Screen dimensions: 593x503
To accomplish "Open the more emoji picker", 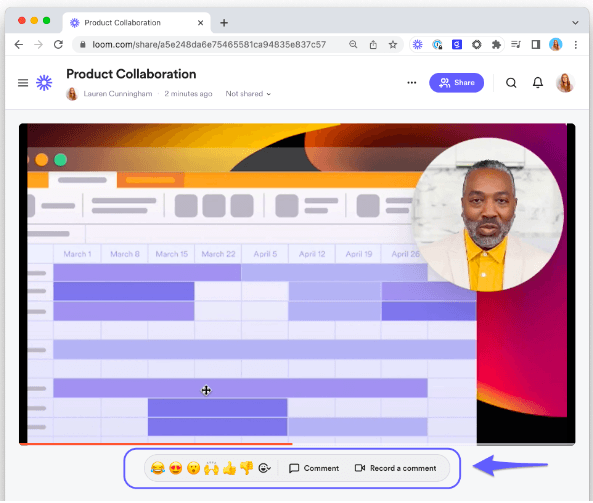I will (x=264, y=468).
